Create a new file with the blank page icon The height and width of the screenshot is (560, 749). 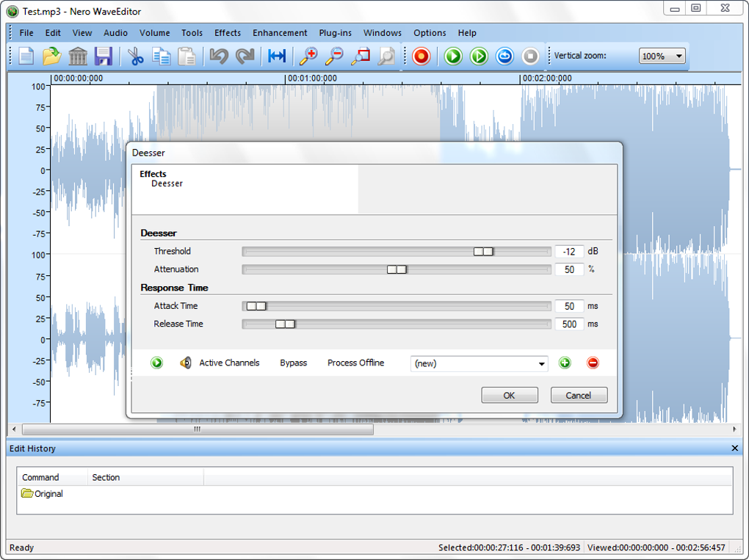[26, 57]
